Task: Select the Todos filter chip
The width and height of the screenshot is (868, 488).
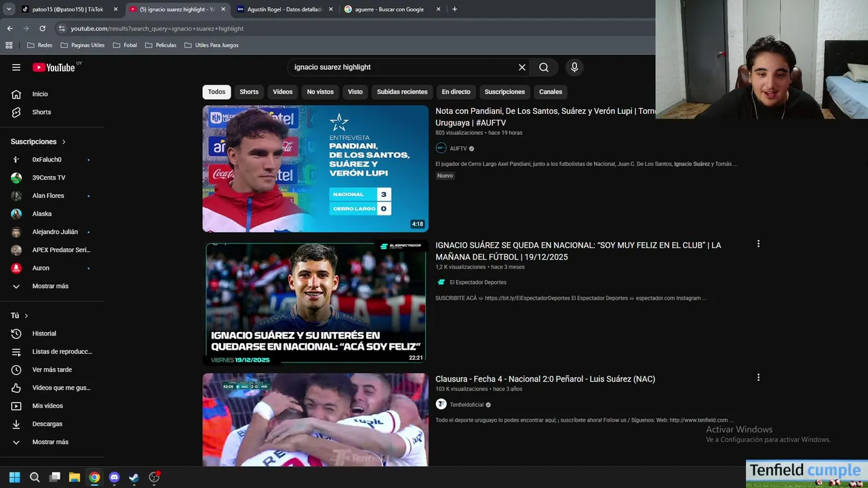Action: point(216,91)
